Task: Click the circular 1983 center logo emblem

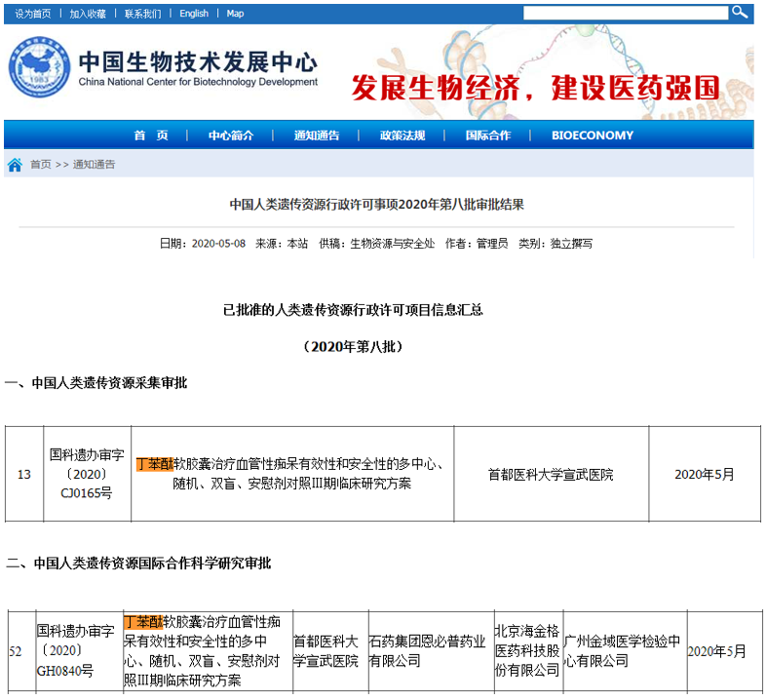Action: point(40,70)
